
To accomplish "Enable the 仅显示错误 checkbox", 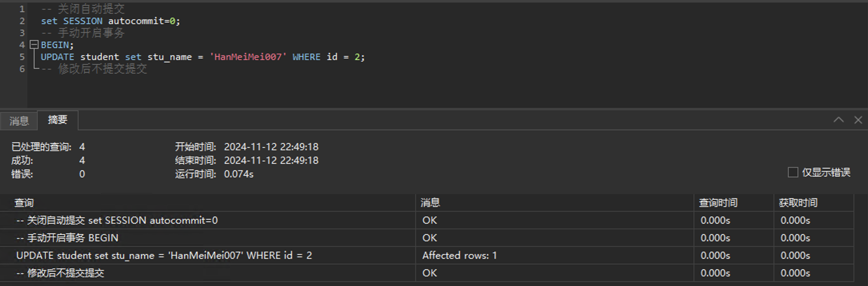I will [x=793, y=172].
